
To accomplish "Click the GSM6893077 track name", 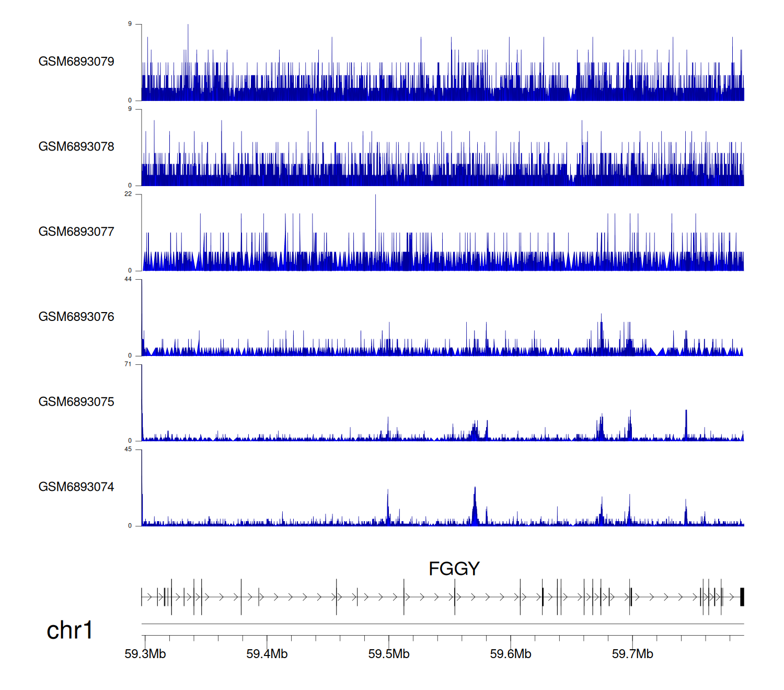I will [76, 232].
